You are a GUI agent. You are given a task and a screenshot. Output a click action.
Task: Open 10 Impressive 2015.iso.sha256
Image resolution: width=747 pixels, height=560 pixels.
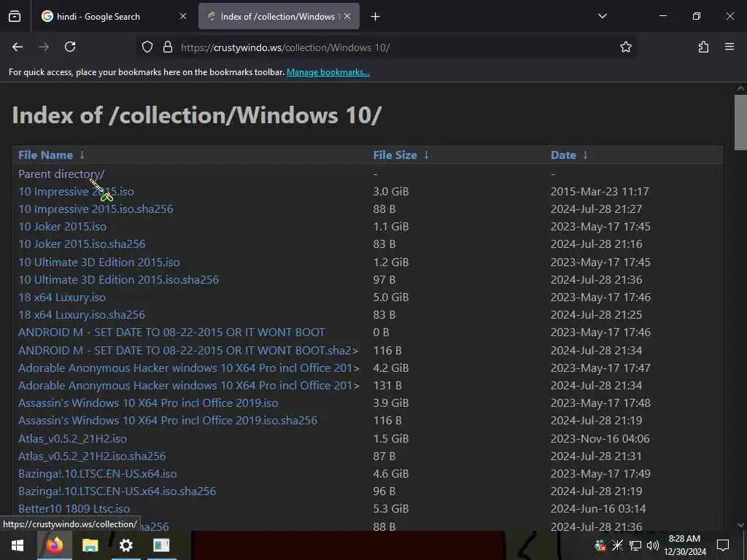(96, 209)
